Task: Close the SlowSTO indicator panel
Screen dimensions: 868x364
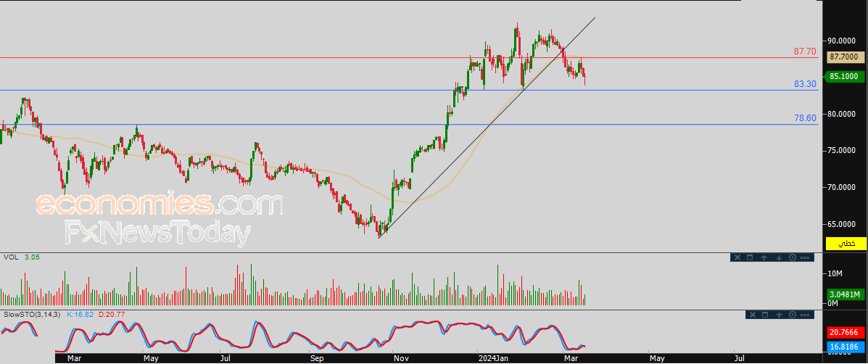Action: 751,315
